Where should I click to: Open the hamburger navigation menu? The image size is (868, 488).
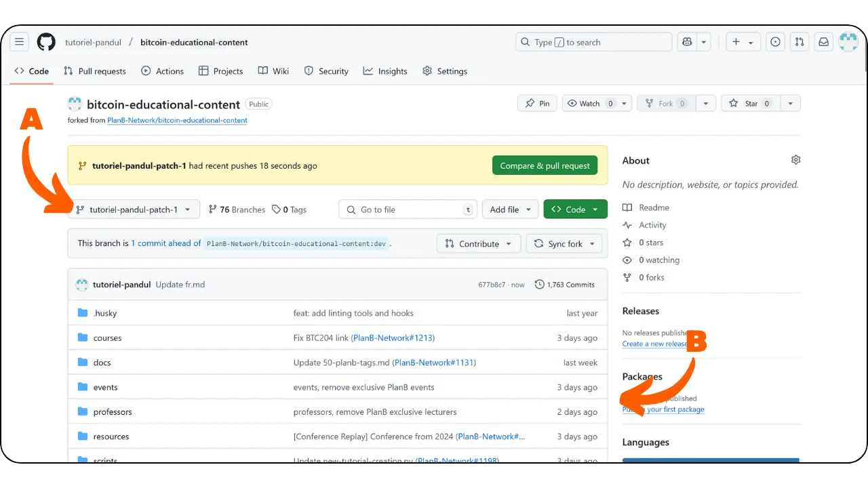coord(20,42)
